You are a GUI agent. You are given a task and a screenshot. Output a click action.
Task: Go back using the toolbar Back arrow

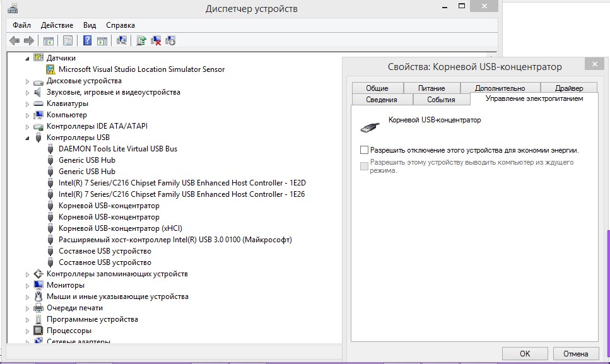point(15,40)
